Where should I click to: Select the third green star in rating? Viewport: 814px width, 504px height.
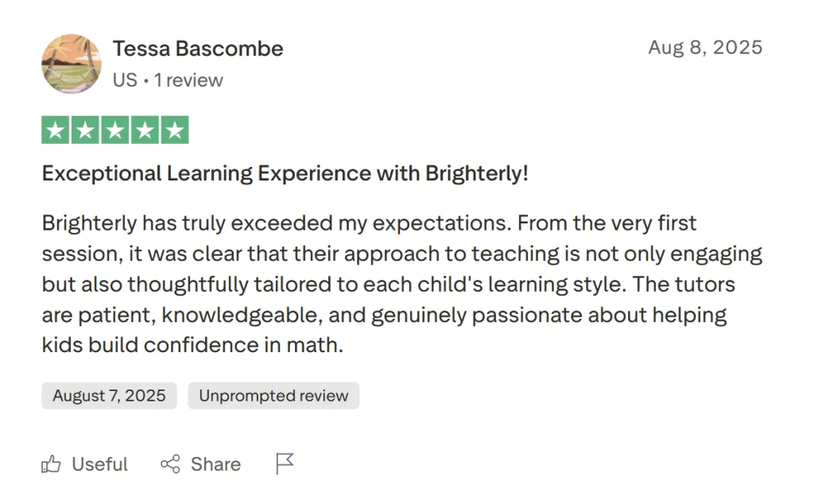(114, 129)
